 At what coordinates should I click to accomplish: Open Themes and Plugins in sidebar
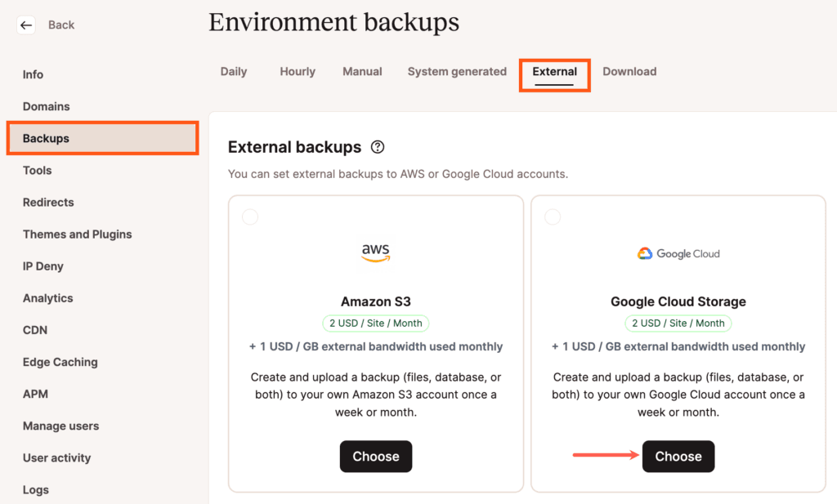[78, 234]
